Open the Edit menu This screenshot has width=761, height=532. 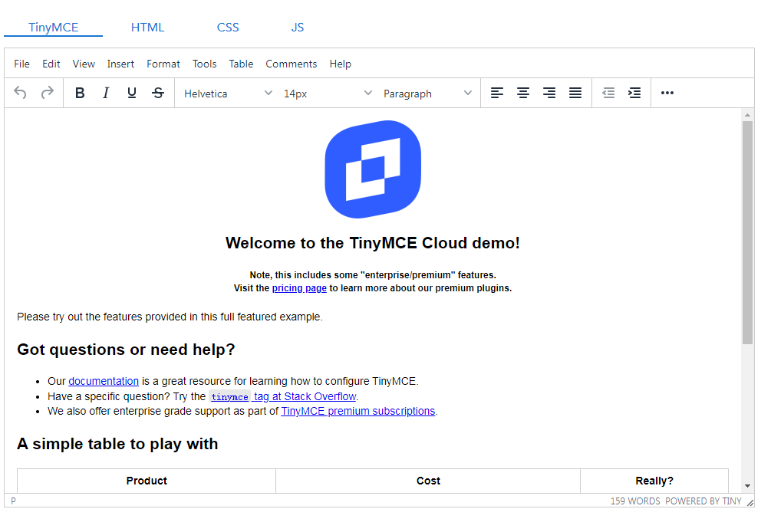point(51,64)
